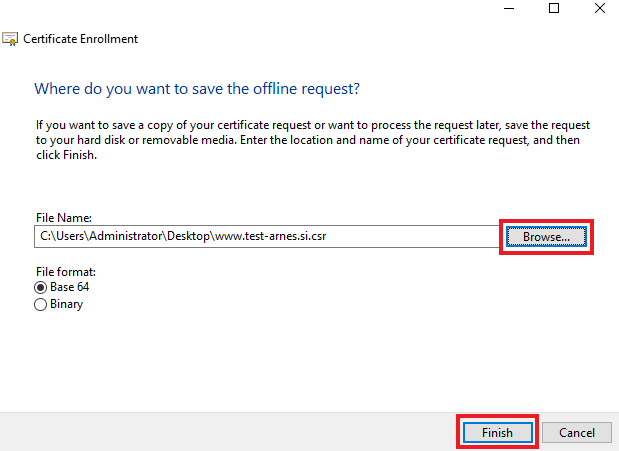Click the File format label
619x451 pixels.
tap(66, 272)
